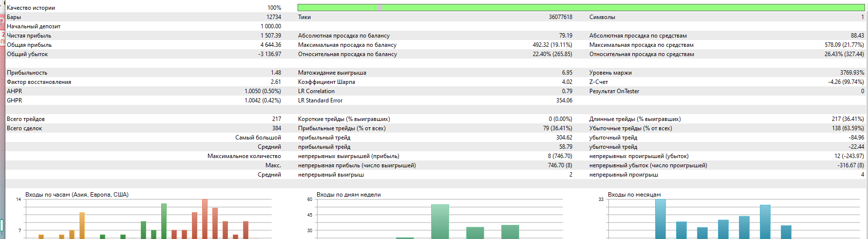Click maximal consecutive loss value -316.67 (8)
The height and width of the screenshot is (239, 868).
coord(851,165)
